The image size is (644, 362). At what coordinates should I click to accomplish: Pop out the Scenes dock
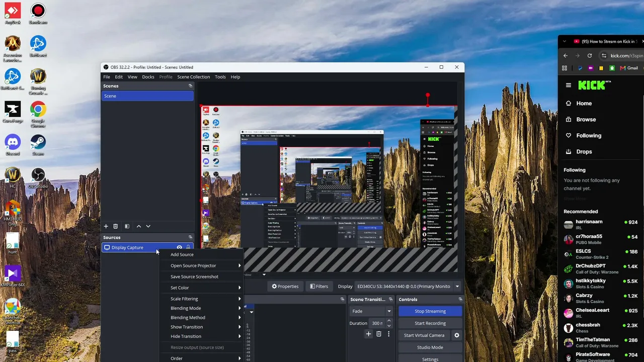[x=190, y=86]
